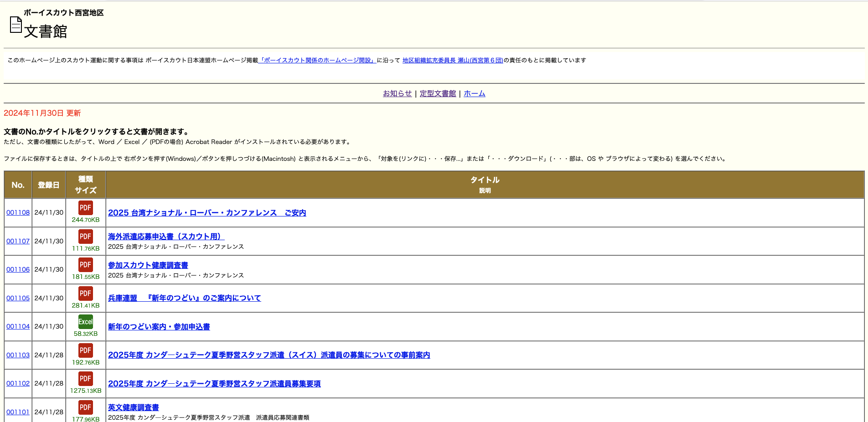Click the 24/11/30 date in row 001104
The height and width of the screenshot is (422, 868).
tap(49, 326)
